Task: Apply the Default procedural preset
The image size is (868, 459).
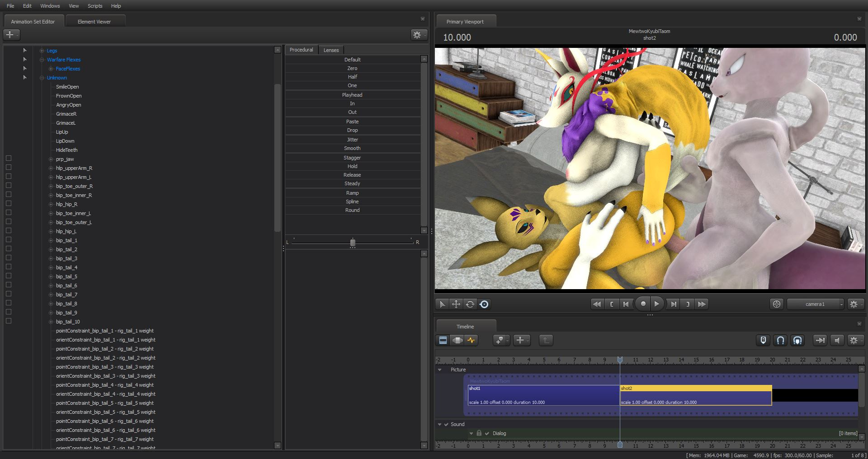Action: [353, 60]
